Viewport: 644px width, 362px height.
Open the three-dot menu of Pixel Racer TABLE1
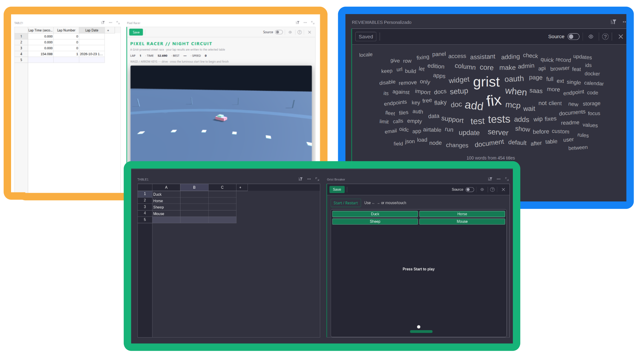click(x=110, y=22)
